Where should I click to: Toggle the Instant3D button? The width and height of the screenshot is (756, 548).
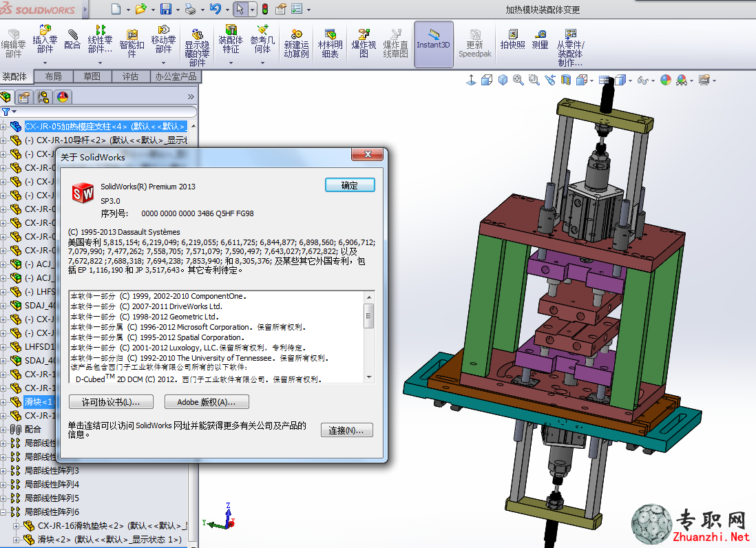click(x=434, y=44)
